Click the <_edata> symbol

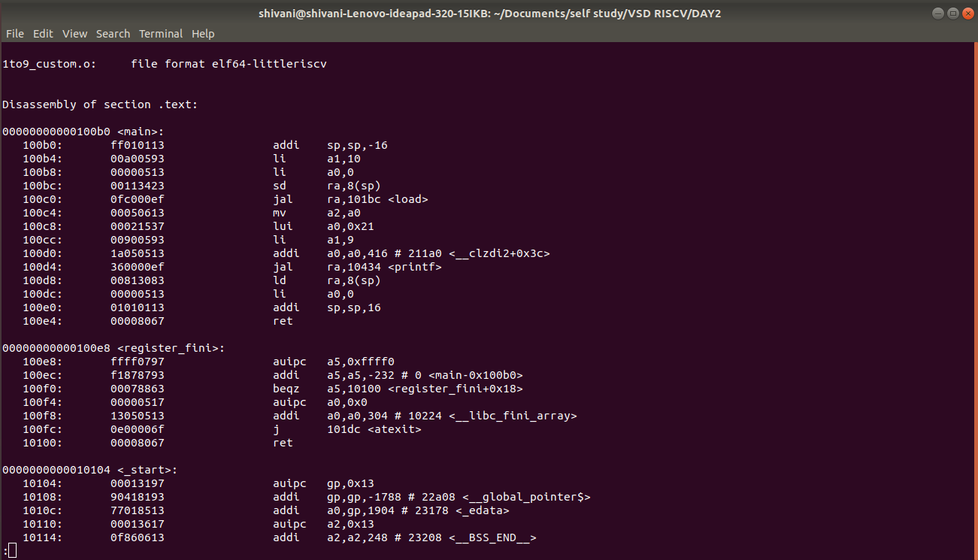(482, 510)
